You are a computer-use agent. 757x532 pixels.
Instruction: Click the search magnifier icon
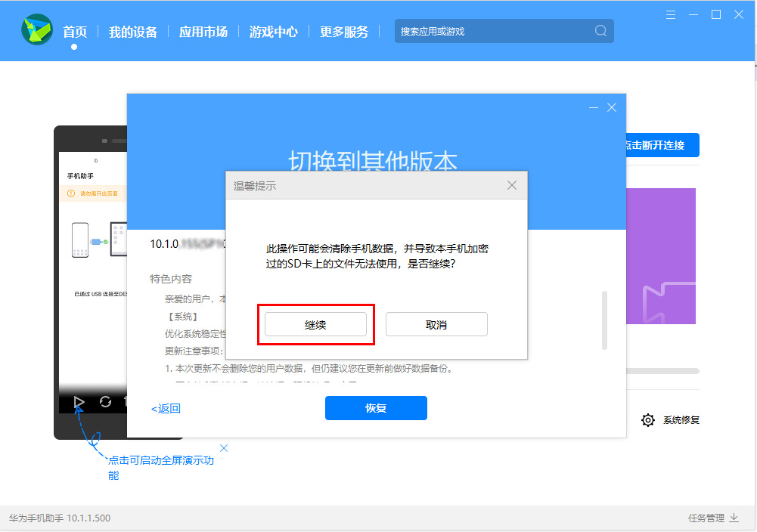coord(600,31)
